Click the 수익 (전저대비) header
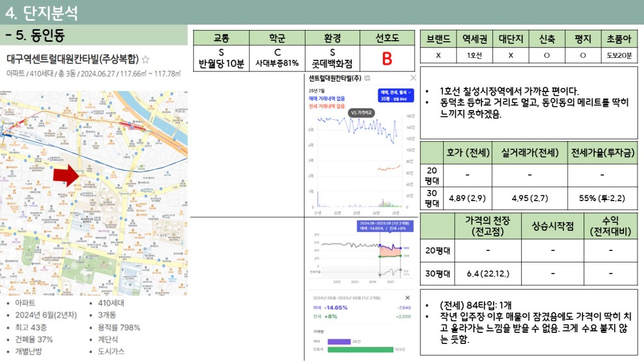 611,226
